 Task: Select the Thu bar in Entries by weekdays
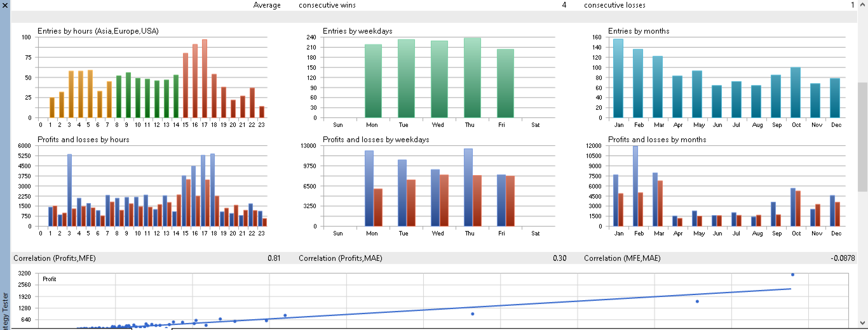[x=472, y=77]
